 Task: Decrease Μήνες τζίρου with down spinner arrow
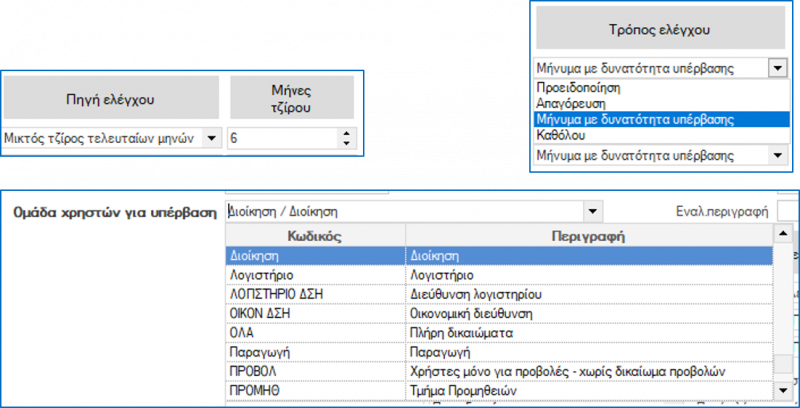(x=347, y=143)
